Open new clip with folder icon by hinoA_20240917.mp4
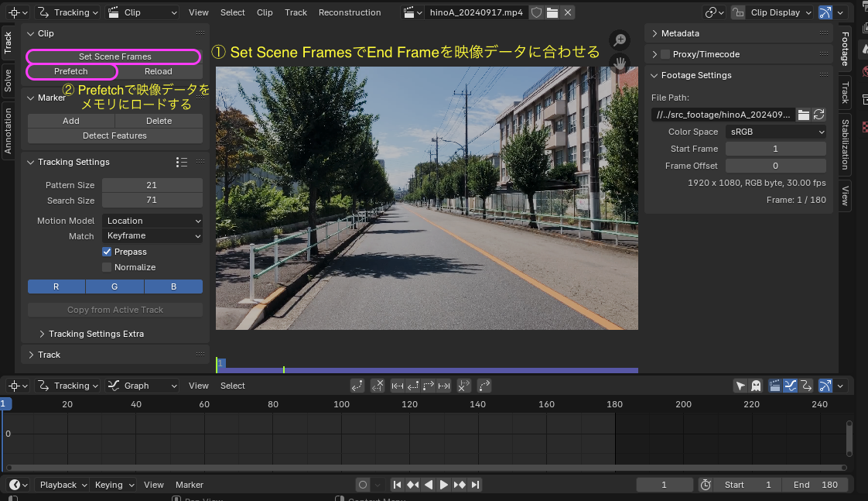 coord(552,12)
